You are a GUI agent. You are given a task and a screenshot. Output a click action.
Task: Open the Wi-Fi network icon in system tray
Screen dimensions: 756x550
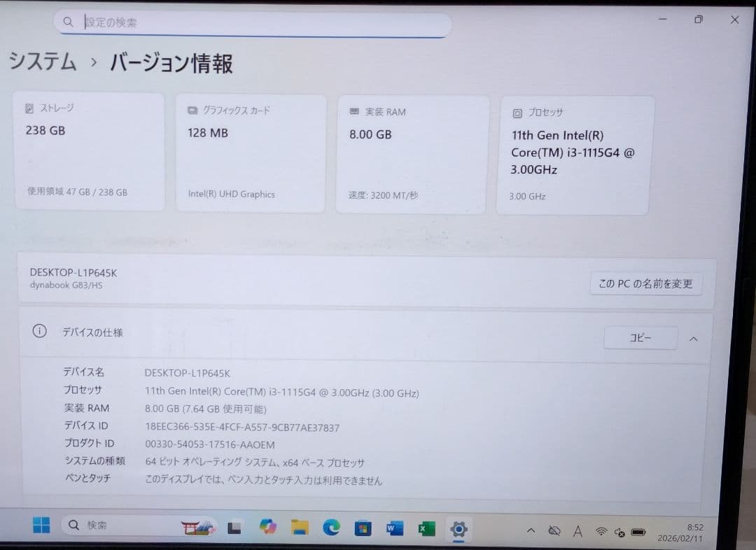(601, 531)
